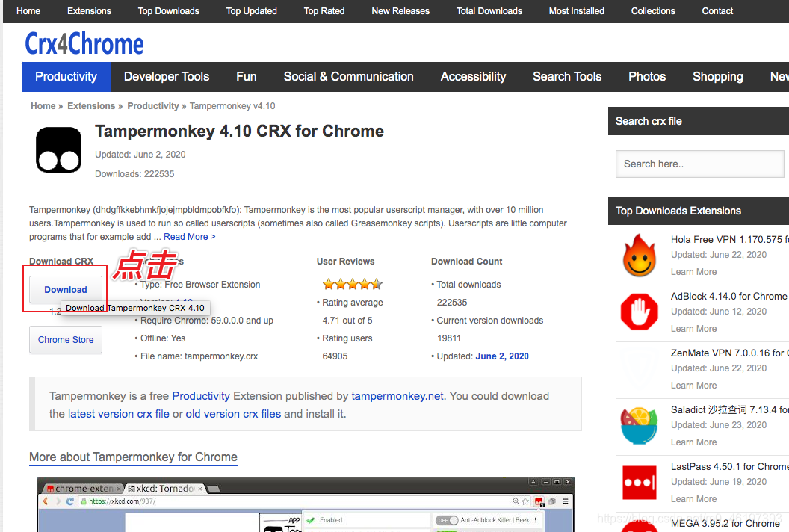The image size is (789, 532).
Task: Click the More about Tampermonkey for Chrome heading
Action: click(133, 457)
